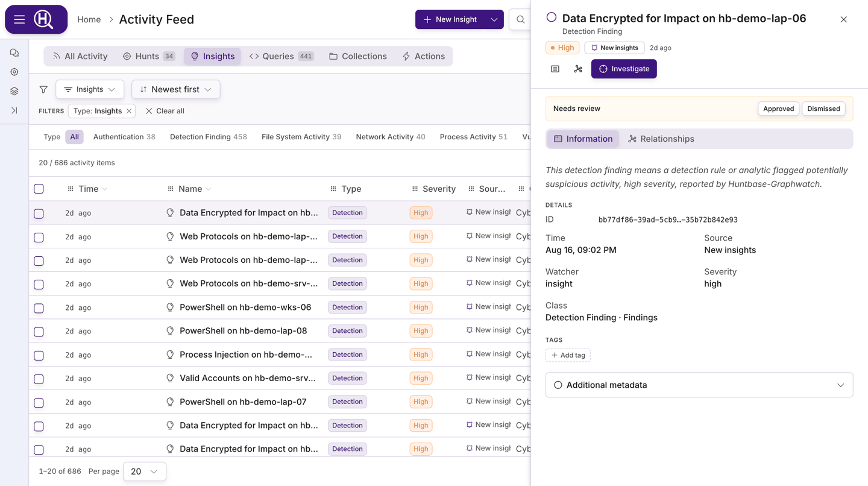Click the Huntbase logo icon
The height and width of the screenshot is (486, 868).
(x=43, y=19)
